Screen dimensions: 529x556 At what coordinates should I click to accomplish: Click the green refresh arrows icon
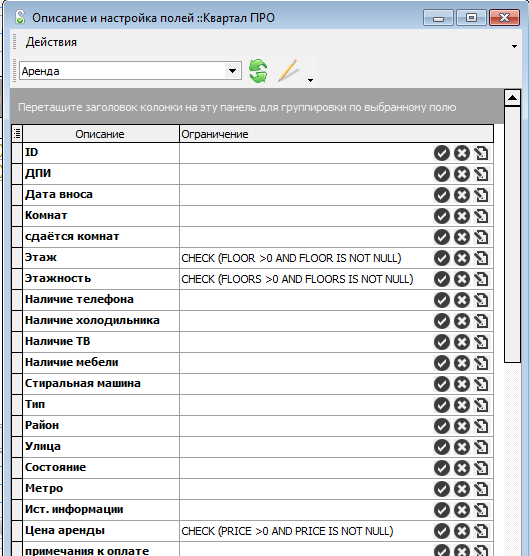258,71
